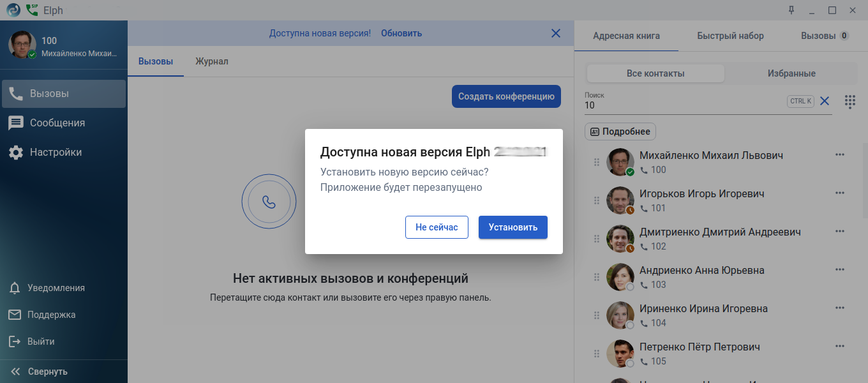Open the dial pad grid icon
Viewport: 868px width, 383px height.
point(849,101)
